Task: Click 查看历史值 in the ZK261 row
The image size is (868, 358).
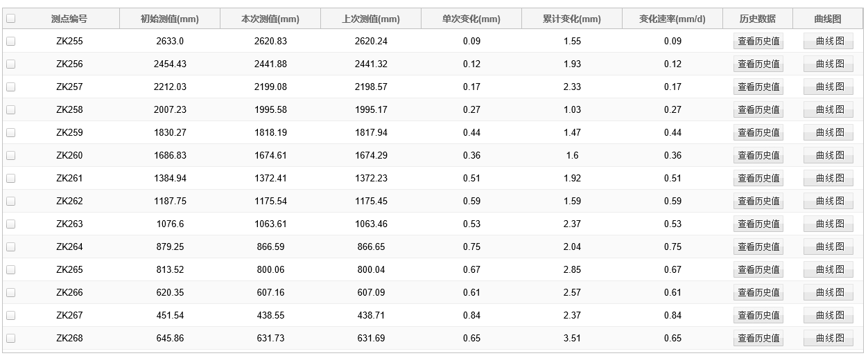Action: [758, 179]
